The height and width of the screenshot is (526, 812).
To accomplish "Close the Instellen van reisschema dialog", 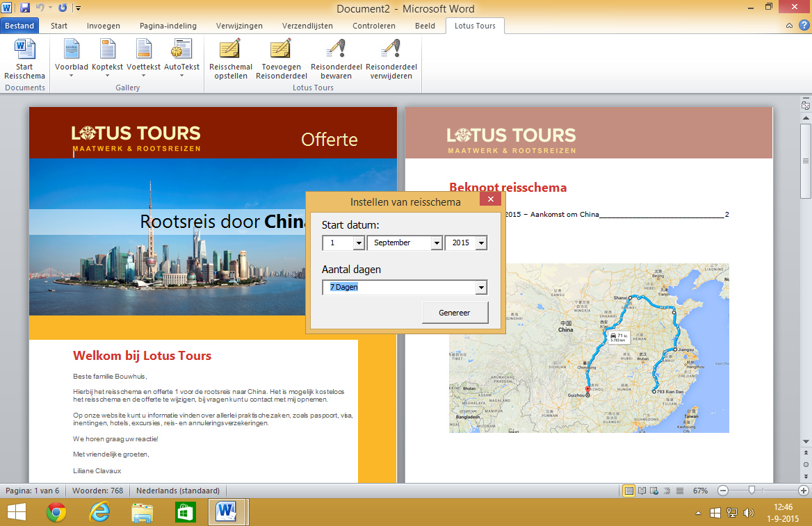I will 490,199.
